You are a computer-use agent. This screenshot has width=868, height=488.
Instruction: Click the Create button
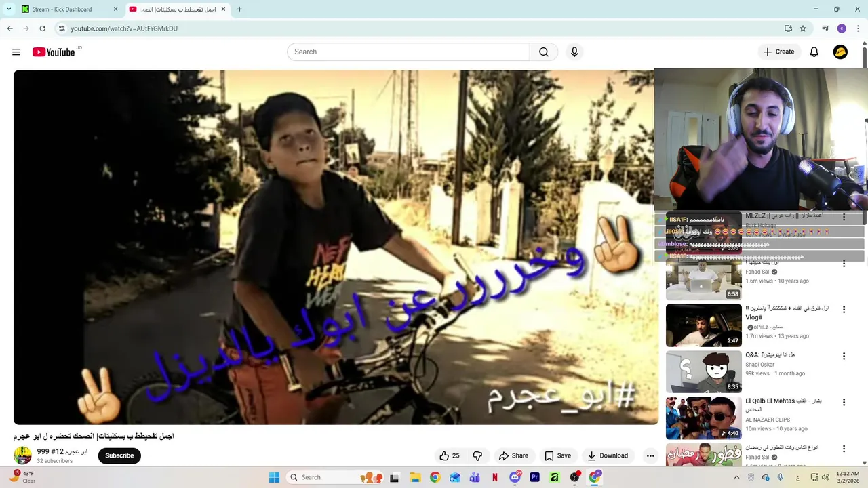(x=778, y=52)
